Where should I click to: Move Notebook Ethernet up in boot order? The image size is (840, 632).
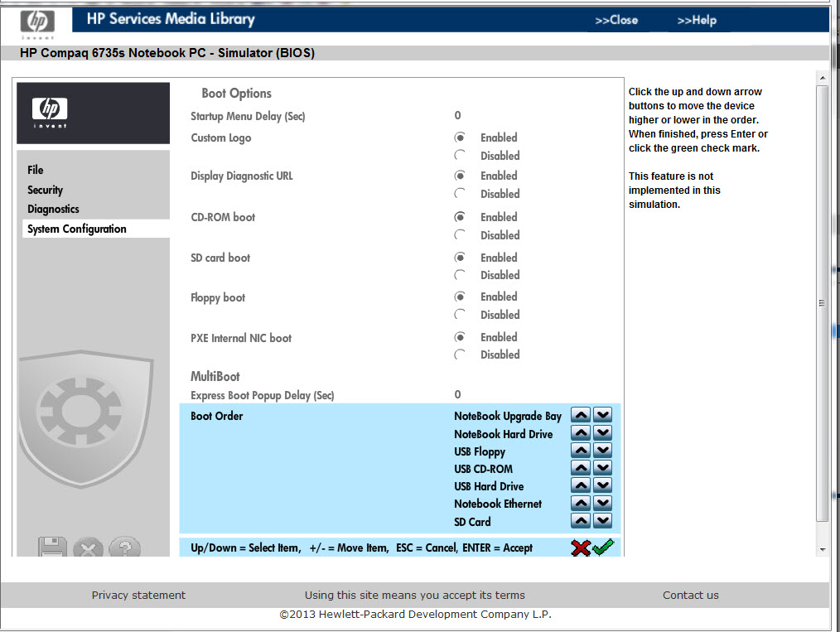(581, 503)
